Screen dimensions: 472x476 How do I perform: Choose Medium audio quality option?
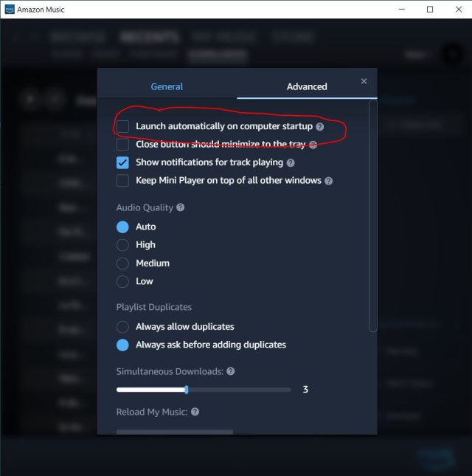click(122, 263)
